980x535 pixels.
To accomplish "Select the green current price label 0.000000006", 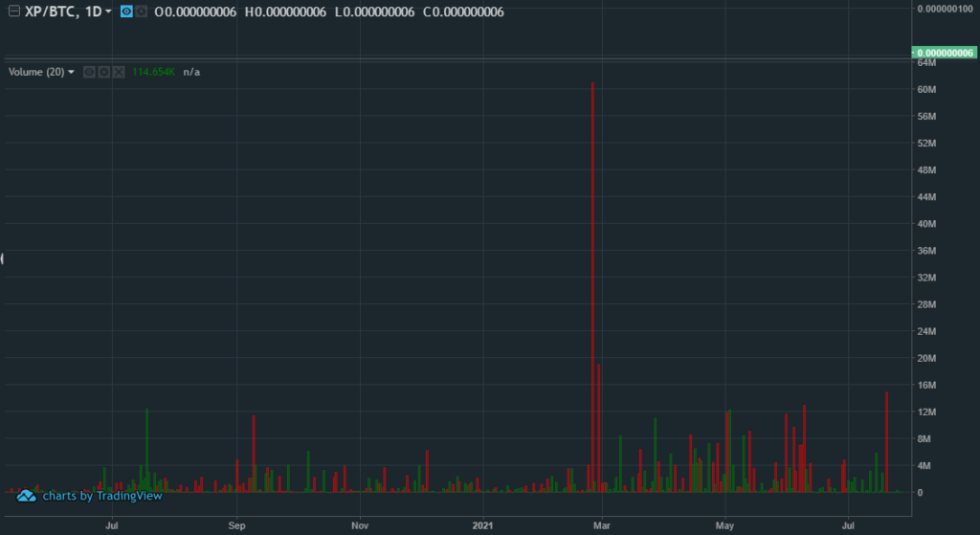I will 945,54.
